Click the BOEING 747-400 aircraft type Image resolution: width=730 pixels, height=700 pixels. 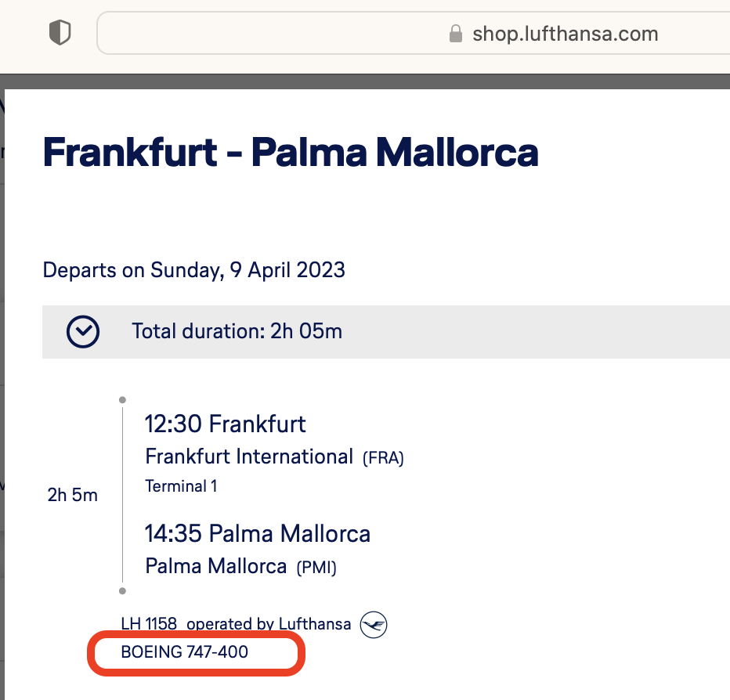pos(185,651)
